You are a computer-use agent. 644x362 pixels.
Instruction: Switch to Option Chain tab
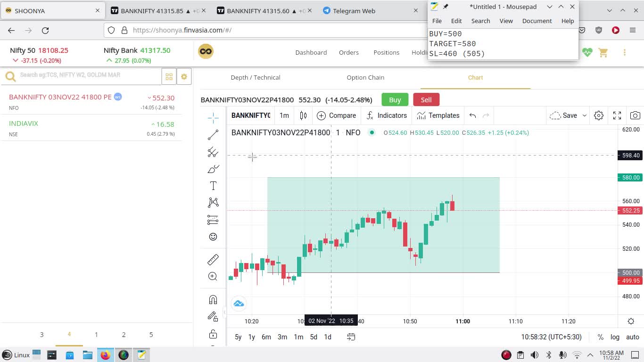[x=365, y=78]
